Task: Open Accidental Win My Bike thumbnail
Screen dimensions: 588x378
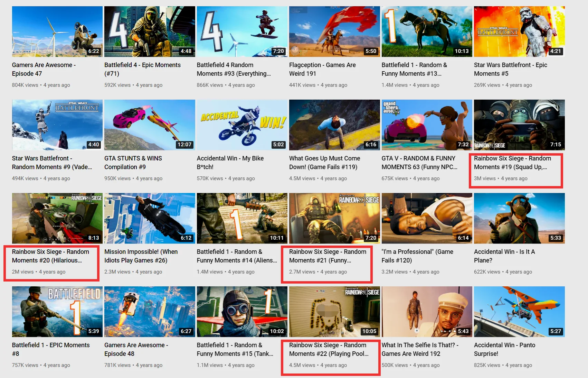Action: [x=242, y=125]
